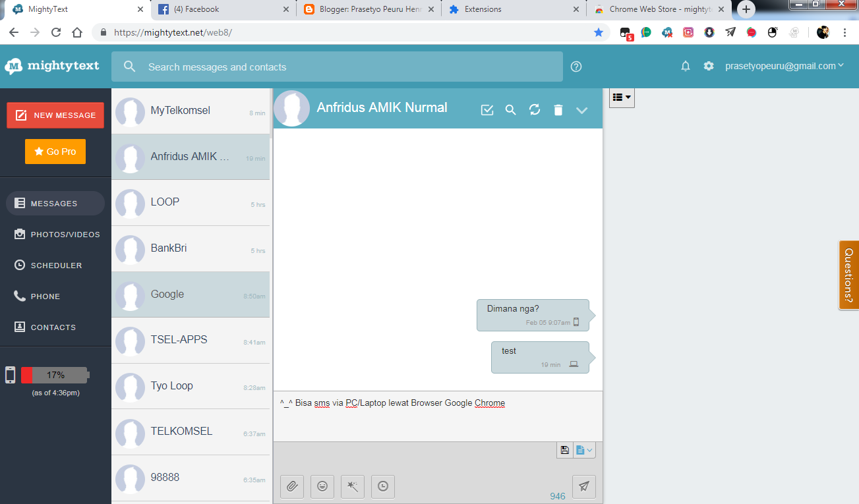Attach a file with the paperclip icon
The width and height of the screenshot is (859, 504).
(292, 486)
